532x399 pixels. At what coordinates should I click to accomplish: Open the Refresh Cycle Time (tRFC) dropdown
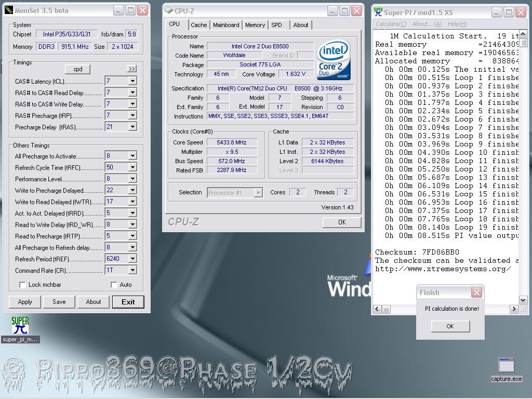click(132, 167)
